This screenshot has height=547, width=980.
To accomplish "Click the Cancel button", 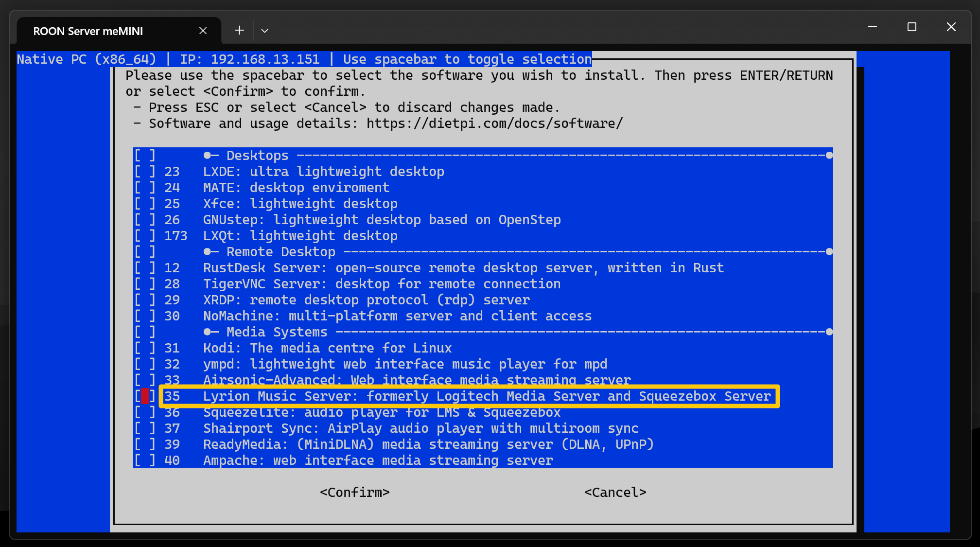I will (x=615, y=493).
